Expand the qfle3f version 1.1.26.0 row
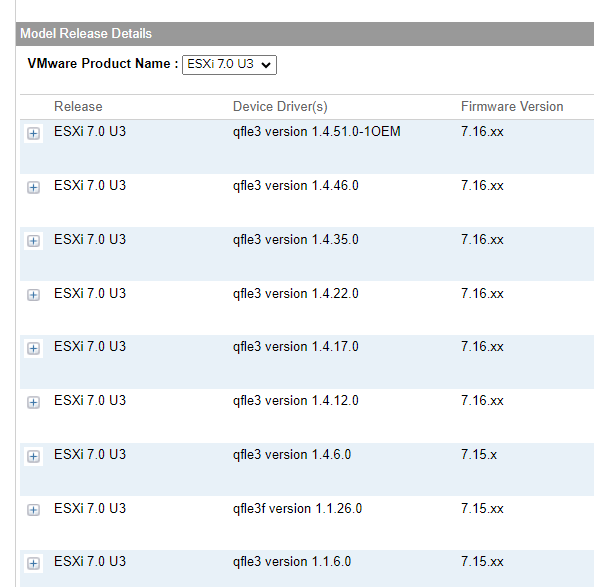The height and width of the screenshot is (587, 594). pos(33,510)
